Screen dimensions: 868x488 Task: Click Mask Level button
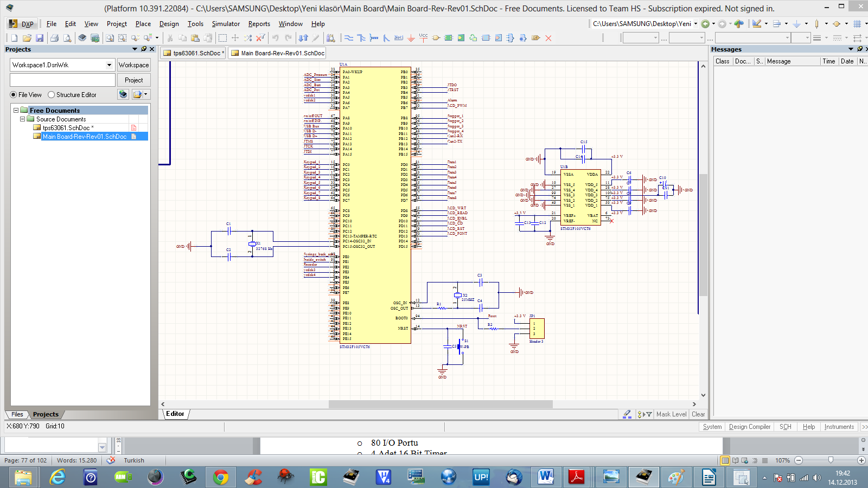coord(671,414)
